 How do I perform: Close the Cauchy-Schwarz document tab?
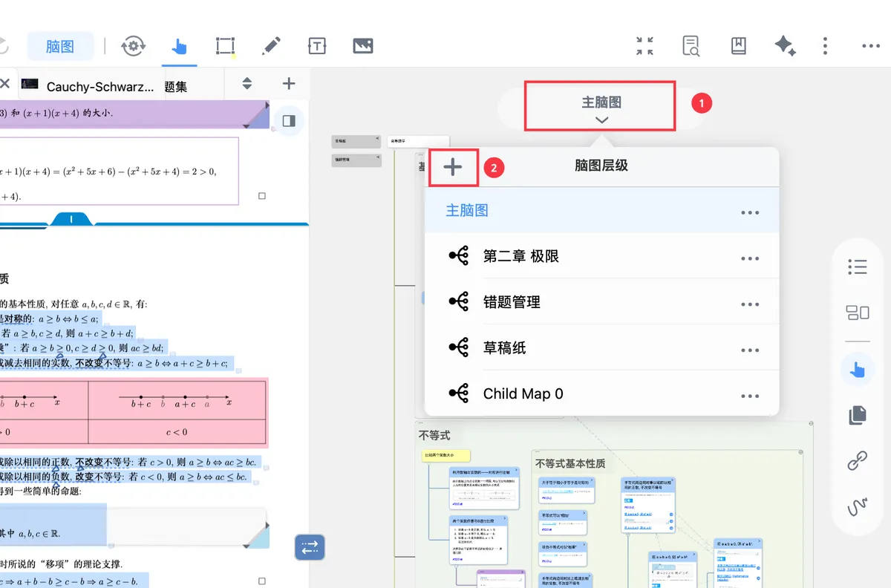(5, 84)
